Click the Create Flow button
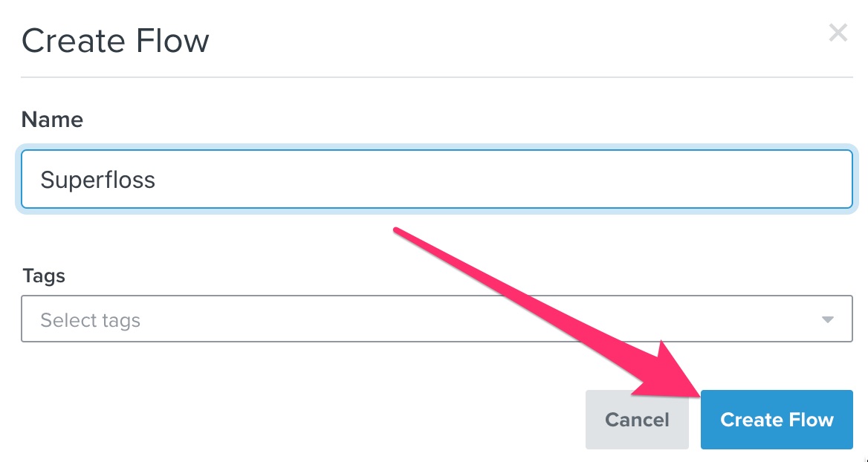Image resolution: width=868 pixels, height=462 pixels. (777, 420)
